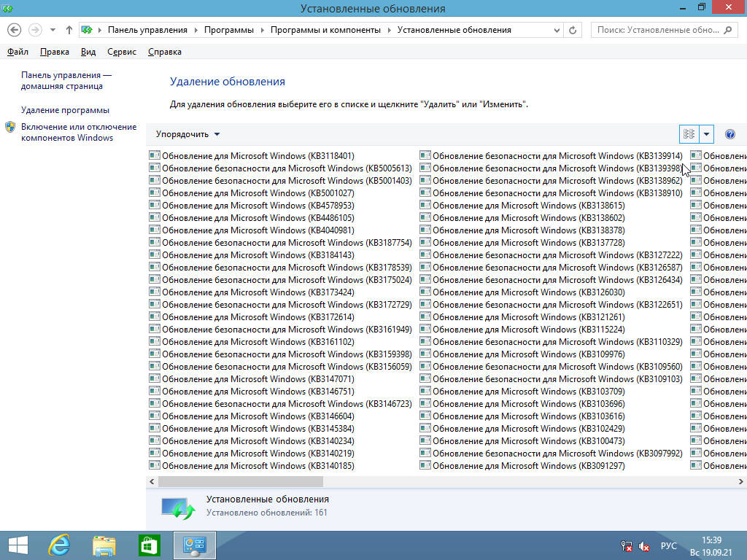Click the Control Panel icon in the address bar

(87, 30)
